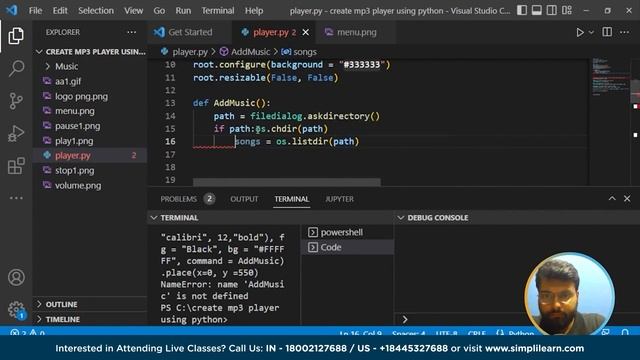Click the VS Code logo icon

coord(12,10)
